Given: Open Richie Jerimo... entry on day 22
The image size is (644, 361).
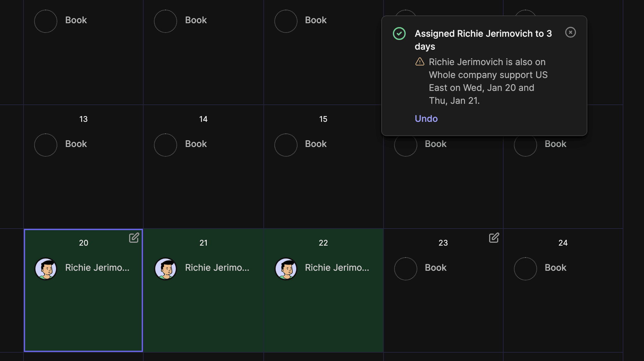Looking at the screenshot, I should 337,268.
